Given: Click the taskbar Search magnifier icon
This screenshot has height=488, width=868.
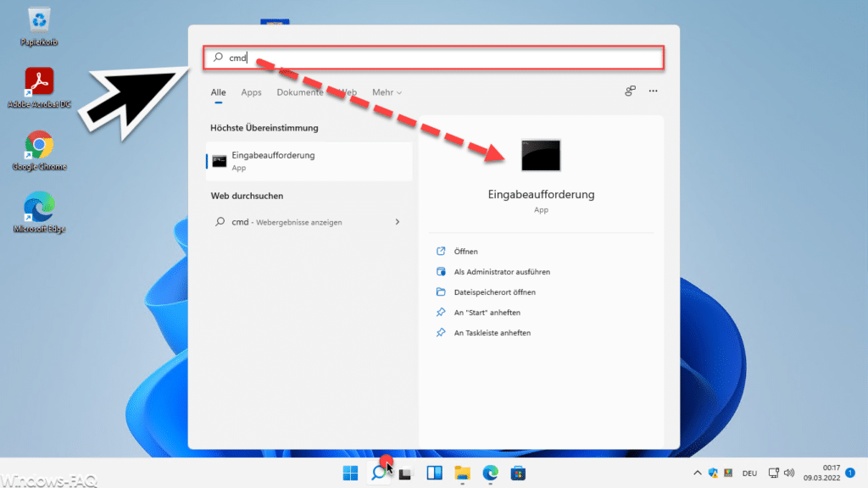Looking at the screenshot, I should 379,473.
